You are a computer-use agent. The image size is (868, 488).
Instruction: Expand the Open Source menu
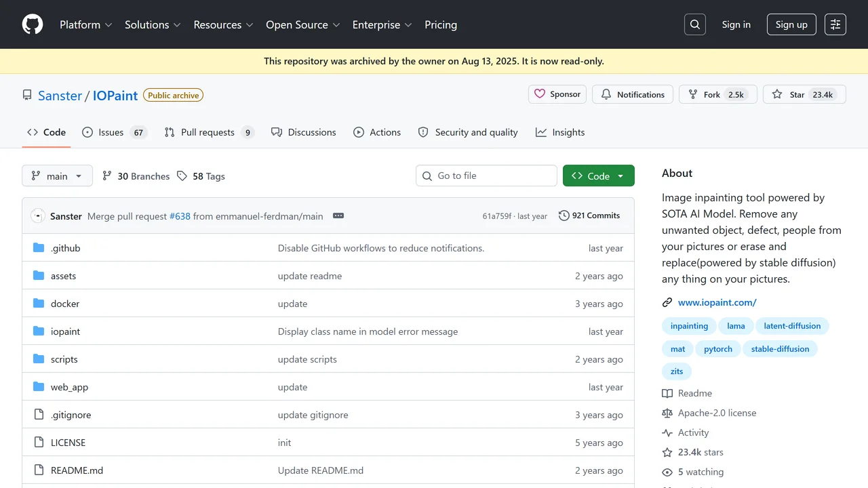click(303, 24)
